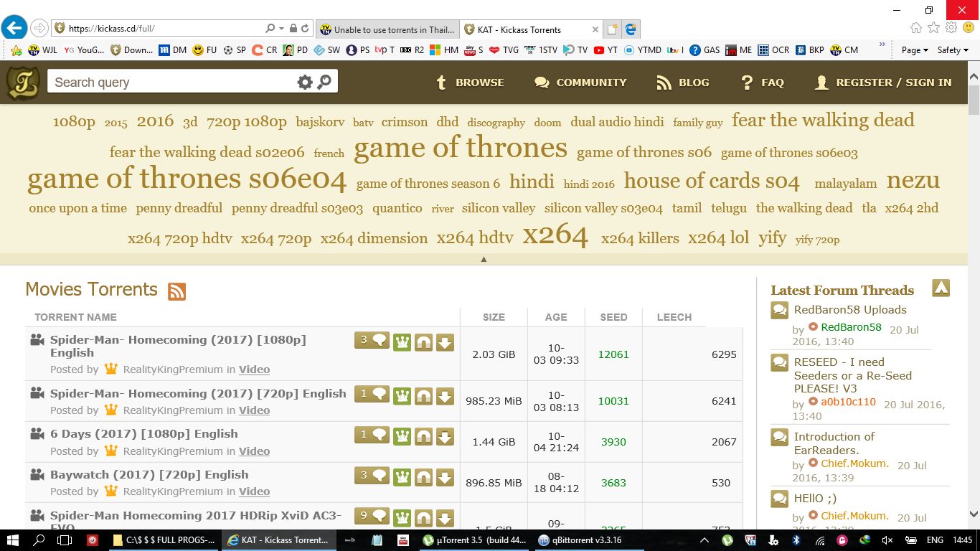Image resolution: width=980 pixels, height=551 pixels.
Task: Close the KAT - Kickass Torrents tab
Action: [x=595, y=29]
